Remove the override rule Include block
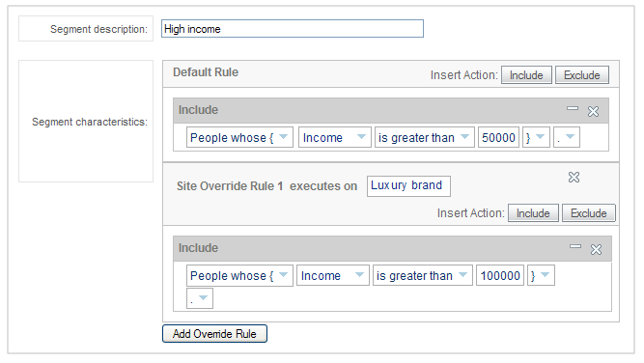 tap(596, 249)
